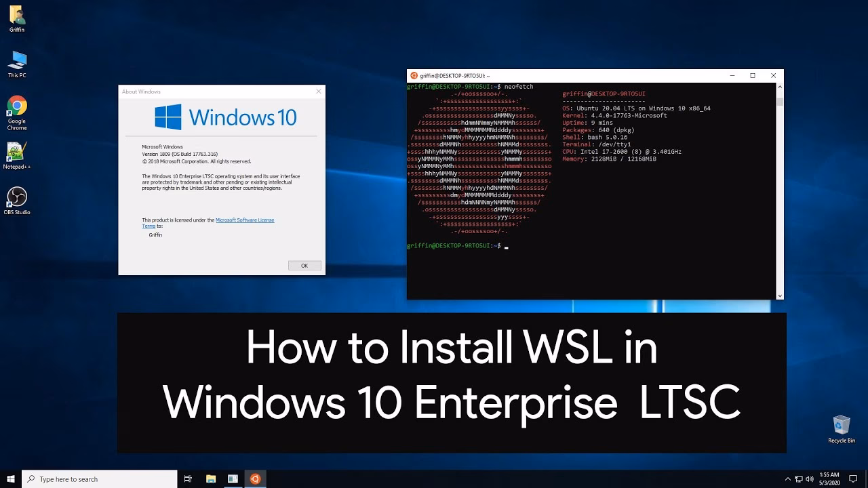Click the '© 2018 Microsoft Corporation' line
This screenshot has width=868, height=488.
click(196, 161)
